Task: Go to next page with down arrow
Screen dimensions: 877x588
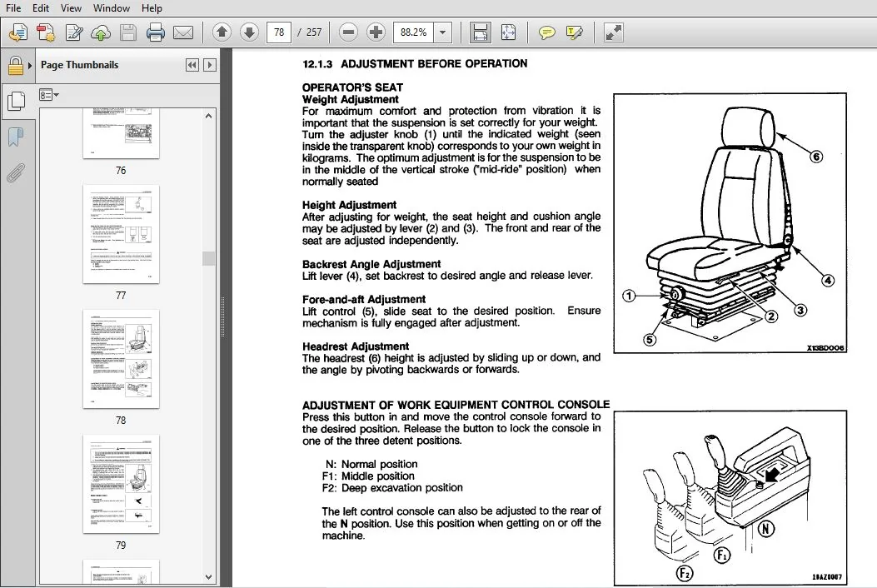Action: pos(250,32)
